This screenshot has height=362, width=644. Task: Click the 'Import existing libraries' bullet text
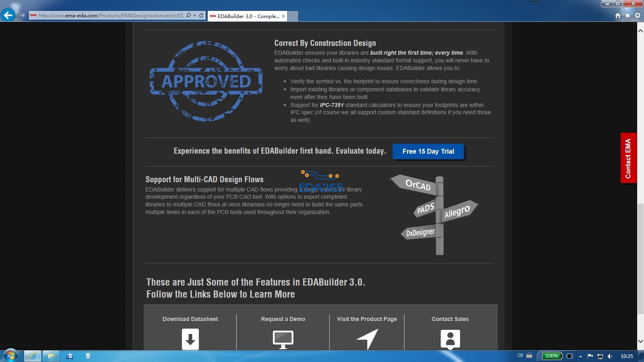[x=385, y=93]
